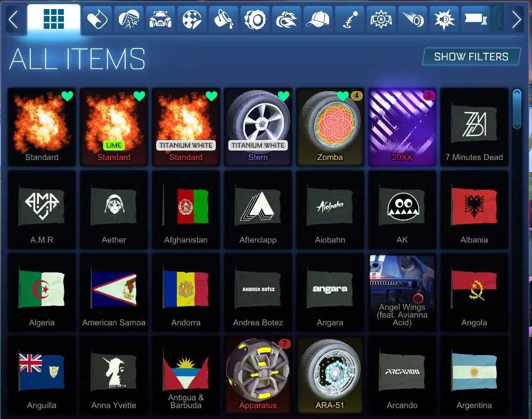532x419 pixels.
Task: Select the car bodies category icon
Action: [160, 19]
